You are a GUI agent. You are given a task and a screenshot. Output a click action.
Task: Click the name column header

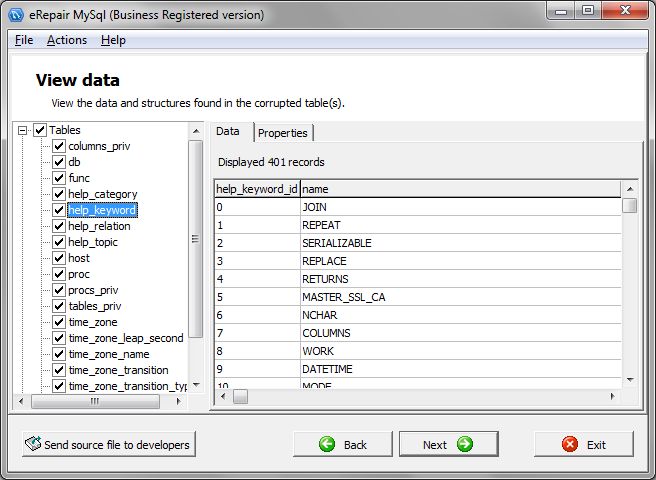(x=461, y=189)
